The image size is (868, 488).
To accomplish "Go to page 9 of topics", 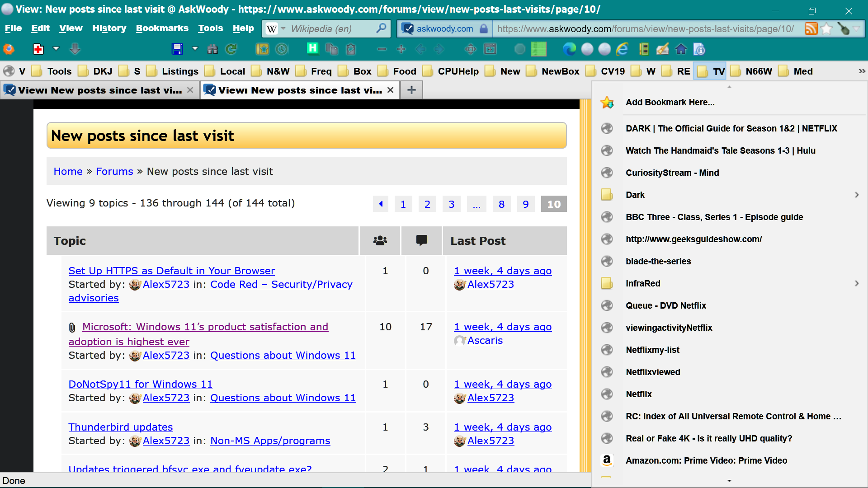I will click(525, 204).
